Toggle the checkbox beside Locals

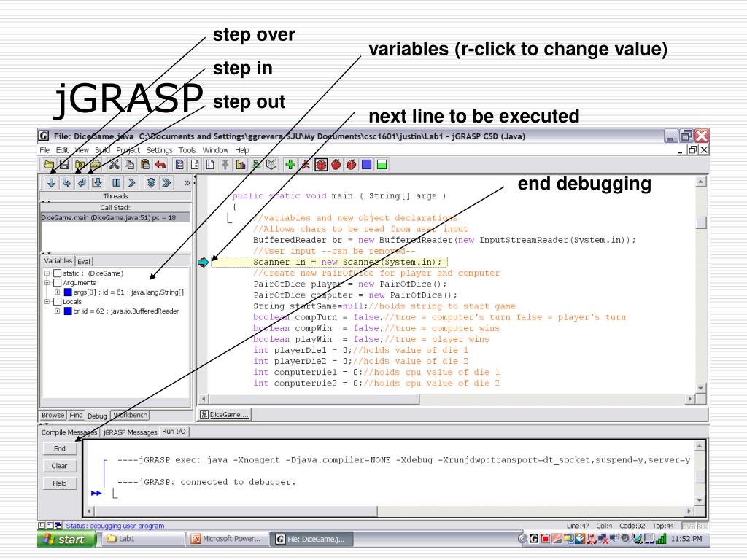coord(57,301)
